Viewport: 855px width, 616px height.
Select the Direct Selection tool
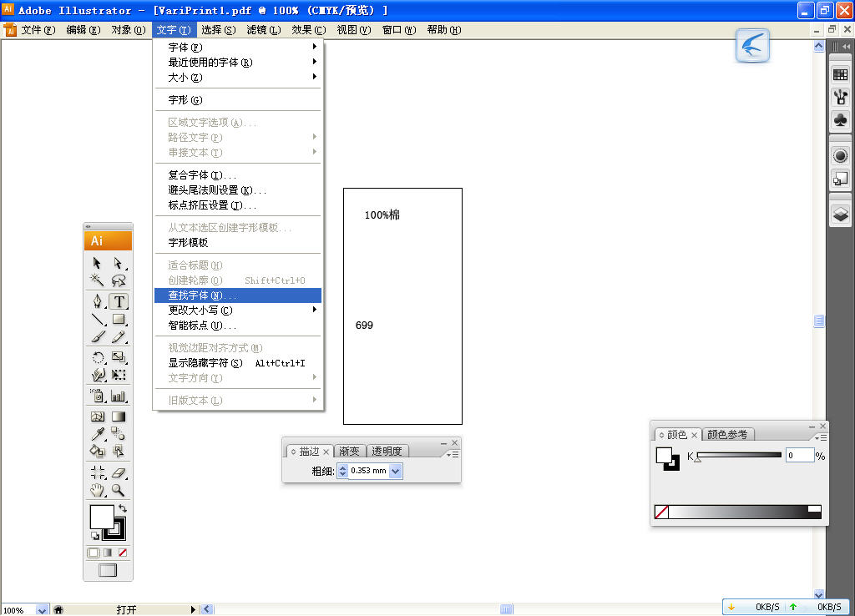pos(119,263)
